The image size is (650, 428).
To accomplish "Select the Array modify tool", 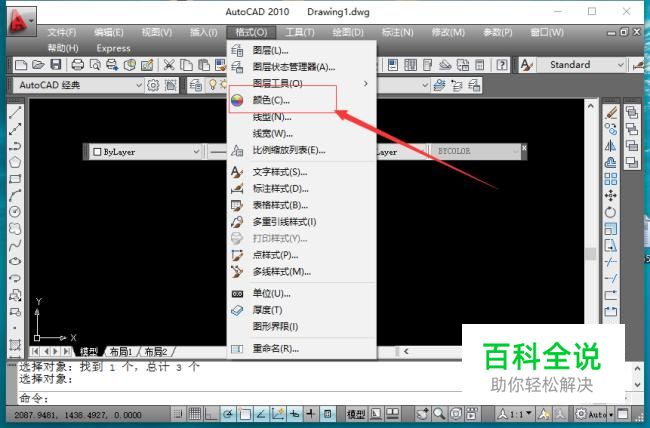I will coord(611,179).
